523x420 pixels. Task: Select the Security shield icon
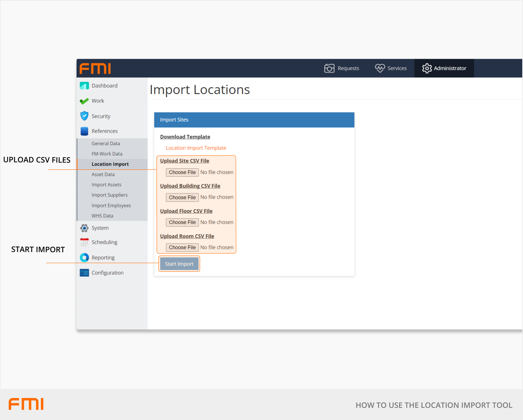coord(84,116)
